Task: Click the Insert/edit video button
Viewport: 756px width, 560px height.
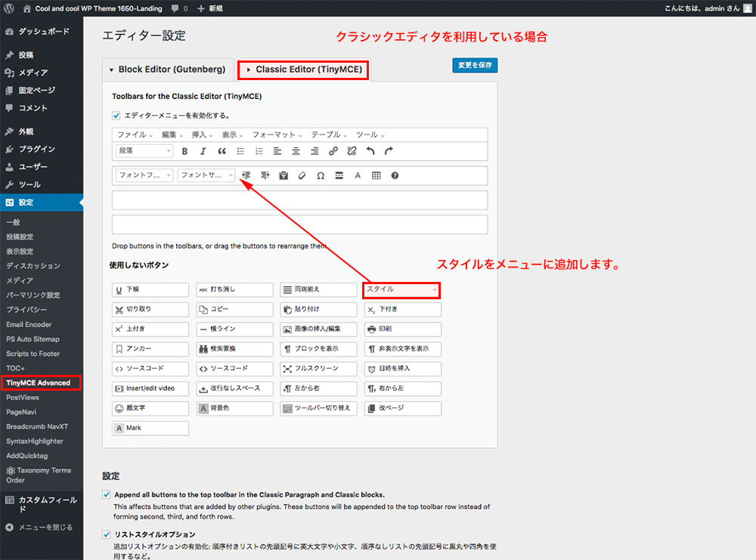Action: coord(150,388)
